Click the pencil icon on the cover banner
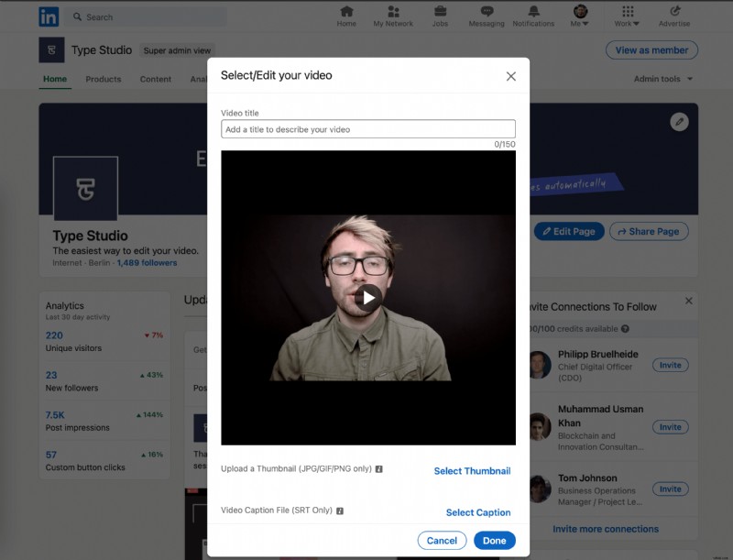The image size is (733, 560). tap(679, 121)
